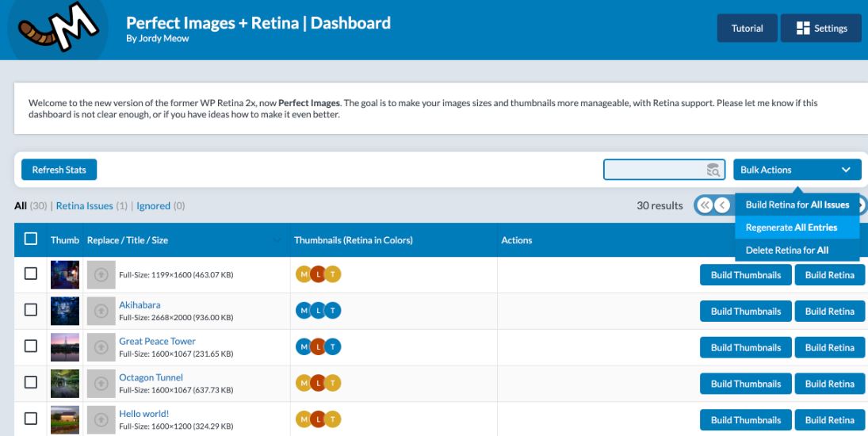This screenshot has width=868, height=436.
Task: Tick checkbox for Great Peace Tower row
Action: coord(31,346)
